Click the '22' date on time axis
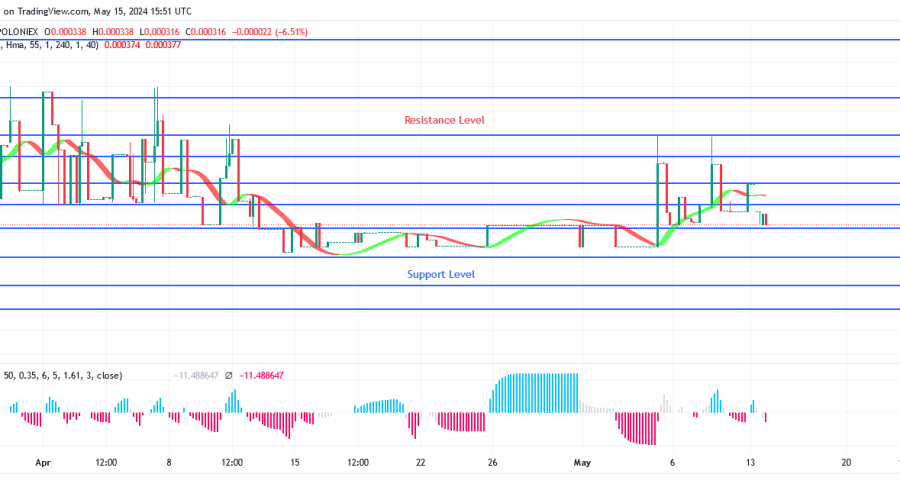Viewport: 900px width, 500px height. pos(421,463)
